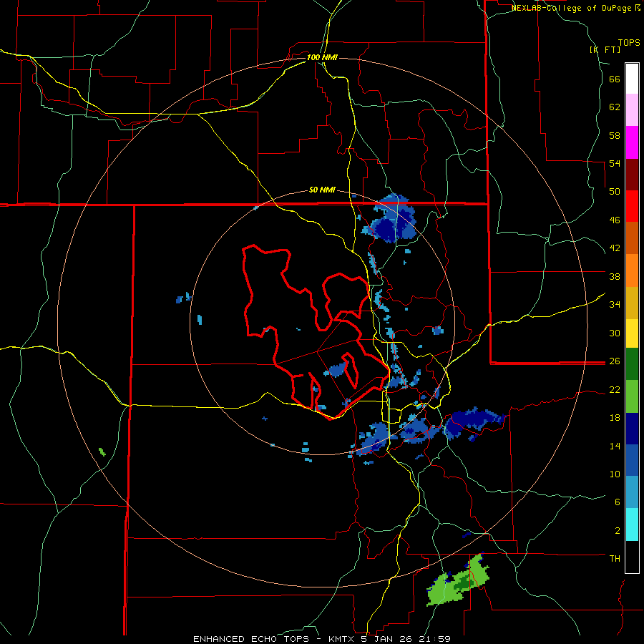This screenshot has height=644, width=644.
Task: Select the maroon legend color block
Action: (632, 175)
